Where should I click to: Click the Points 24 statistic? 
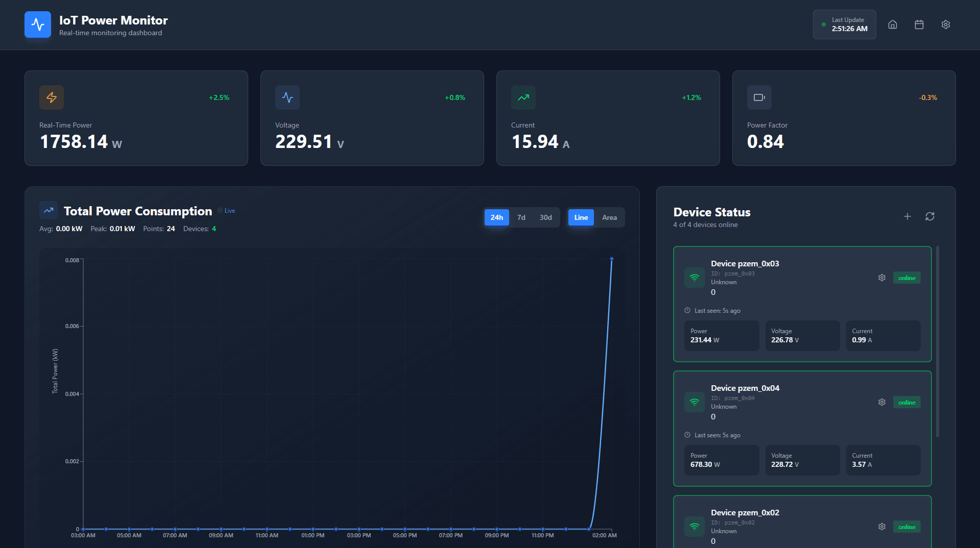159,229
